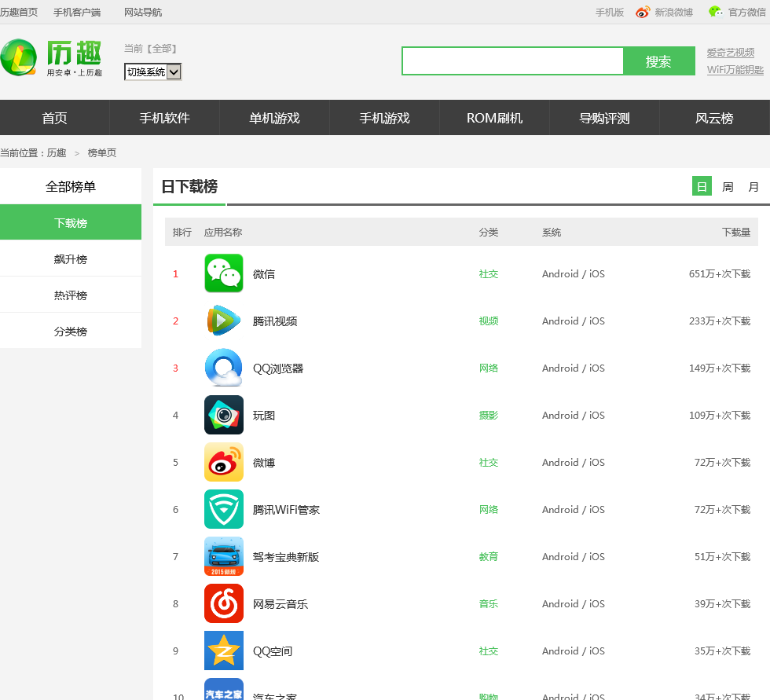Click the 官方微信 text link
The height and width of the screenshot is (700, 770).
[x=747, y=13]
